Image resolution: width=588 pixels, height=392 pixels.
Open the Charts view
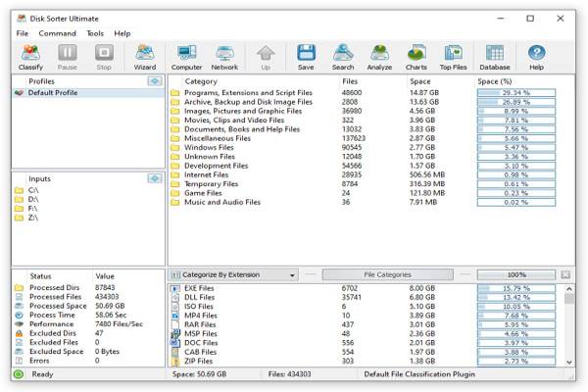[416, 57]
